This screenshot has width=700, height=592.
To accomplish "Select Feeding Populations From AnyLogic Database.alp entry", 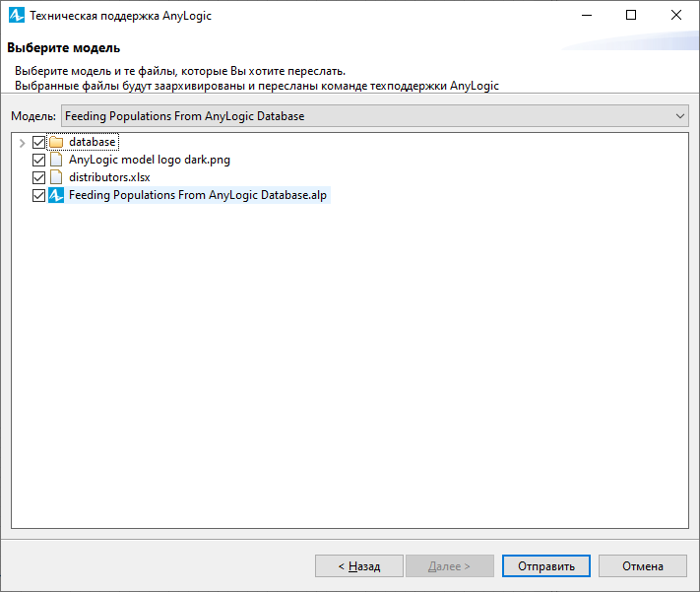I will tap(198, 195).
